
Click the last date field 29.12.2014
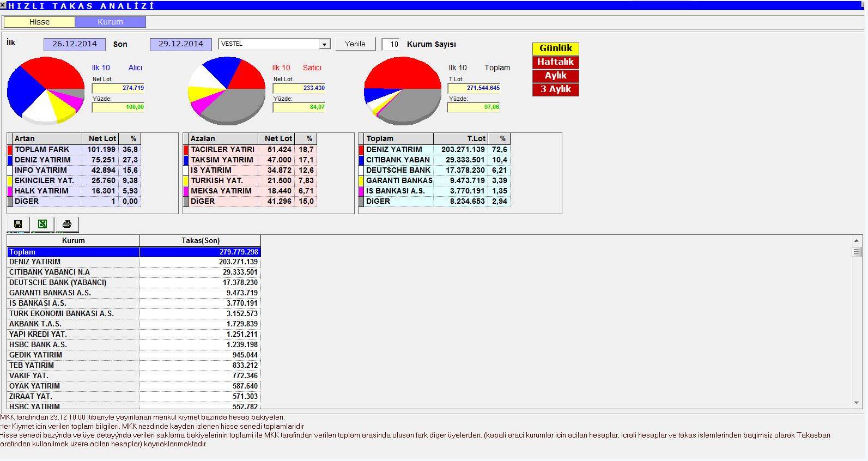tap(181, 44)
